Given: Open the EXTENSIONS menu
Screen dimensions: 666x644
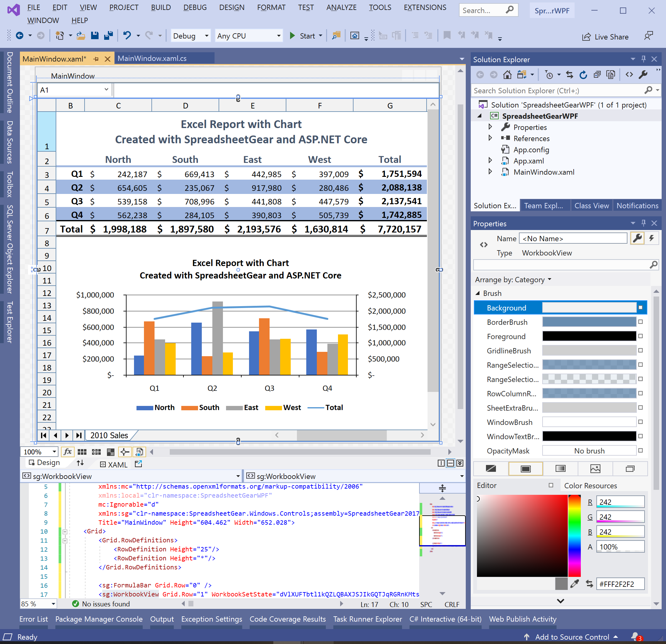Looking at the screenshot, I should [425, 7].
